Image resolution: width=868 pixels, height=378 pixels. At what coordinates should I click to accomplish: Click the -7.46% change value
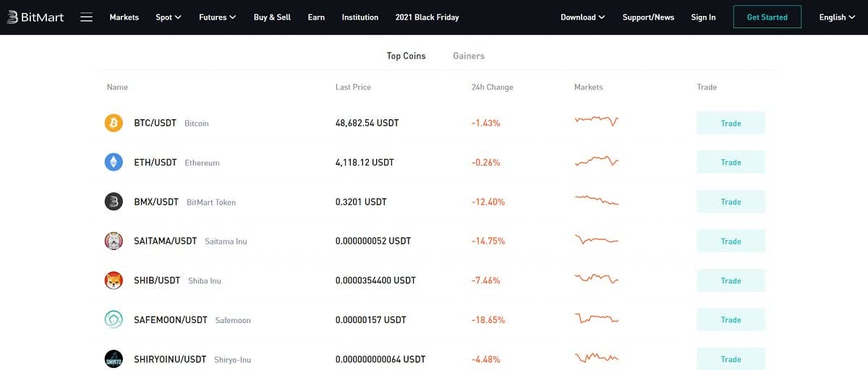(486, 280)
